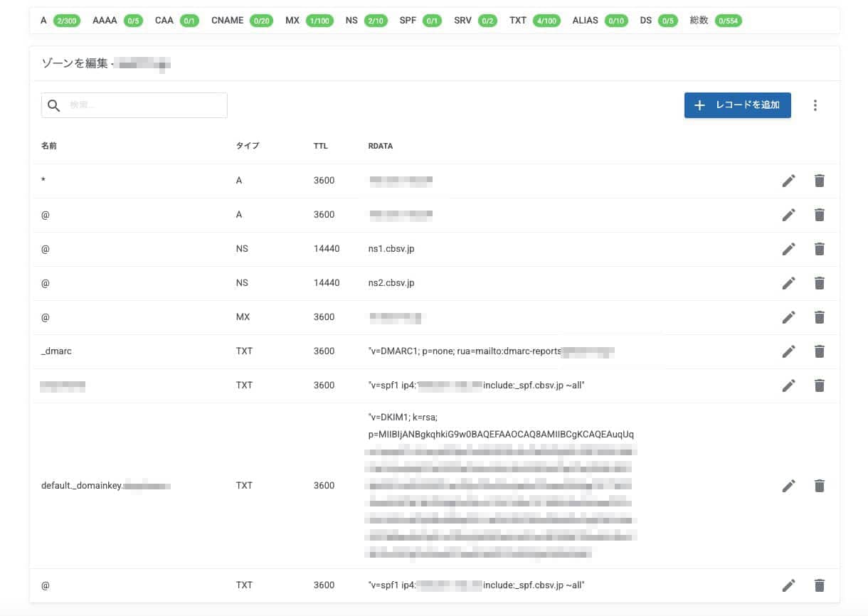Select the CNAME 0/20 record counter
This screenshot has height=616, width=868.
[x=242, y=21]
